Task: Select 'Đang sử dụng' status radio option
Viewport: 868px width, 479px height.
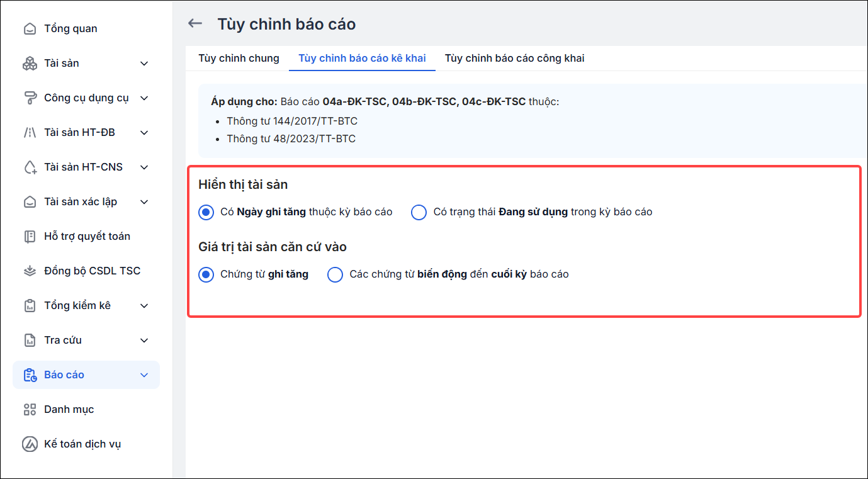Action: coord(419,212)
